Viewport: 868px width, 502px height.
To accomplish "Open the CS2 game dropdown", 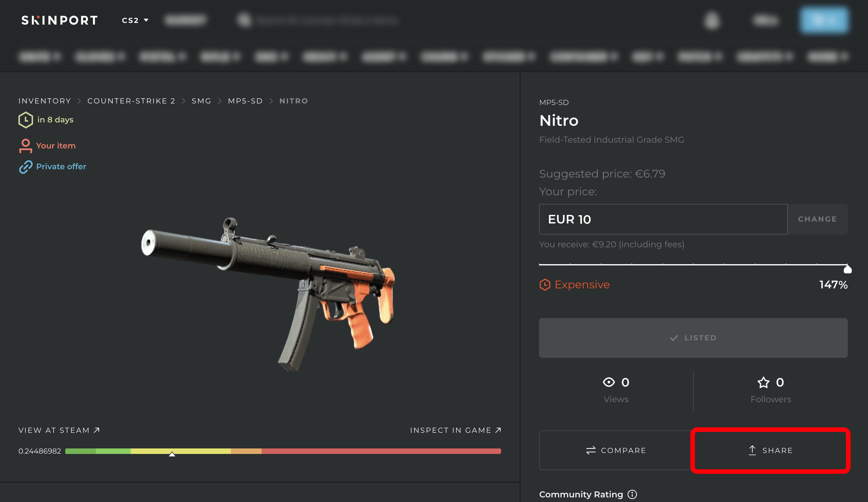I will (x=135, y=20).
